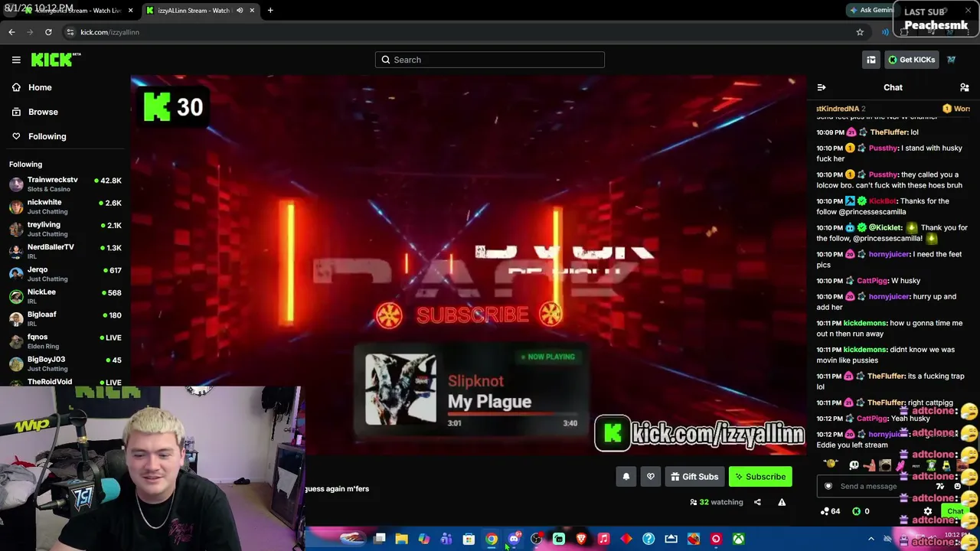Open nickwhite channel in Following list

[x=65, y=207]
